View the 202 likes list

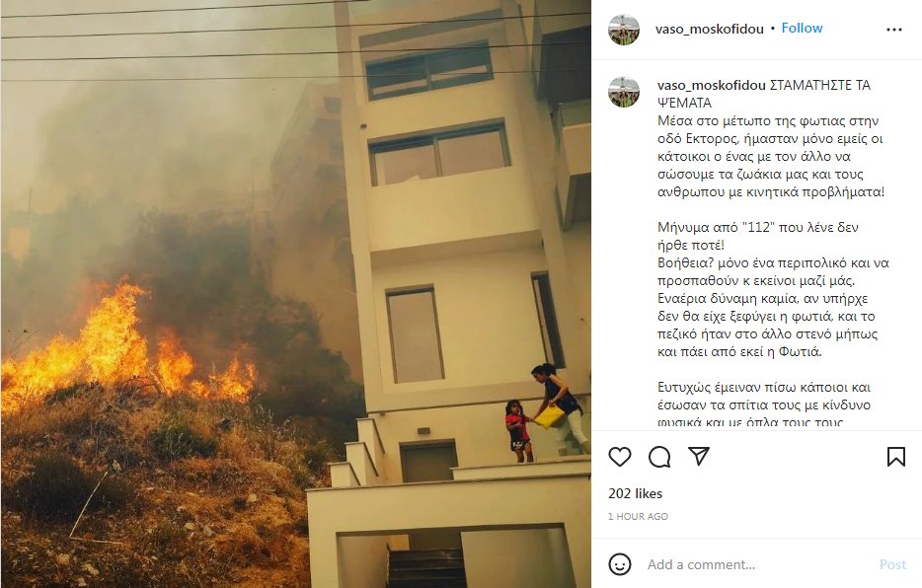click(635, 493)
